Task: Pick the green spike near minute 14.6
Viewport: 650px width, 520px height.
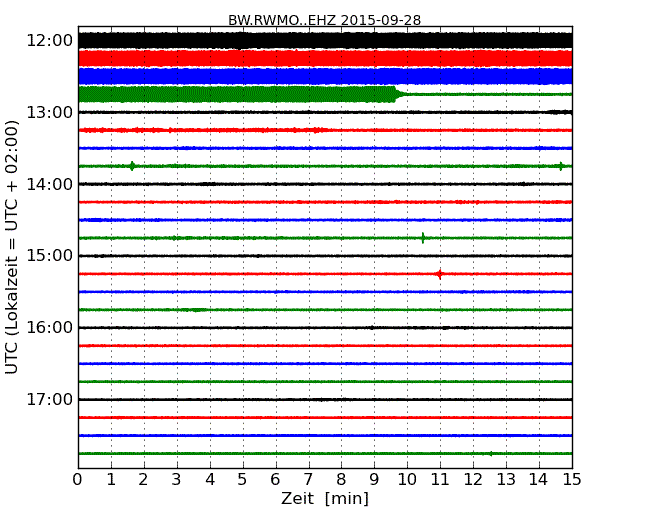Action: click(x=561, y=166)
